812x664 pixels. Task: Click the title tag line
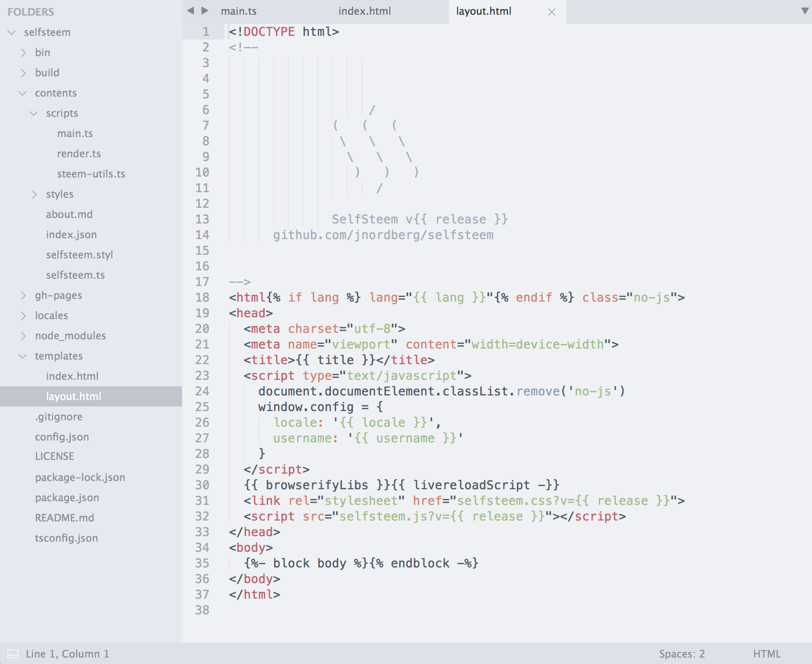pyautogui.click(x=339, y=360)
